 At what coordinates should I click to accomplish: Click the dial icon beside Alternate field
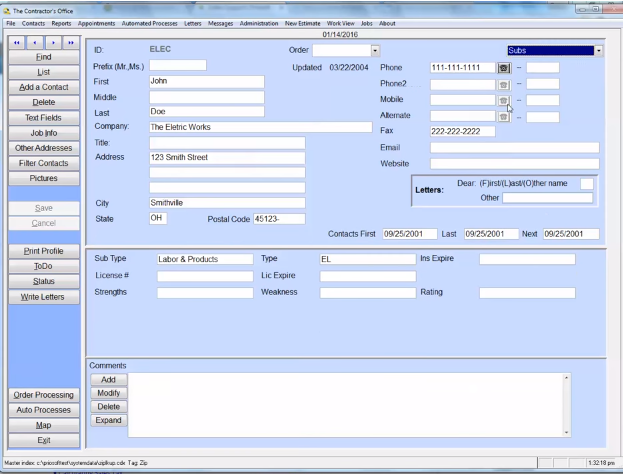point(504,117)
